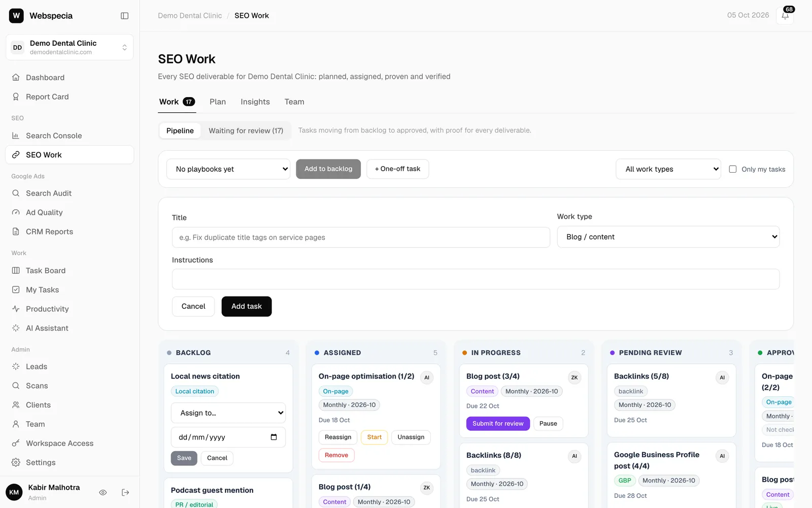Screen dimensions: 812x508
Task: Collapse the sidebar panel icon
Action: click(124, 16)
